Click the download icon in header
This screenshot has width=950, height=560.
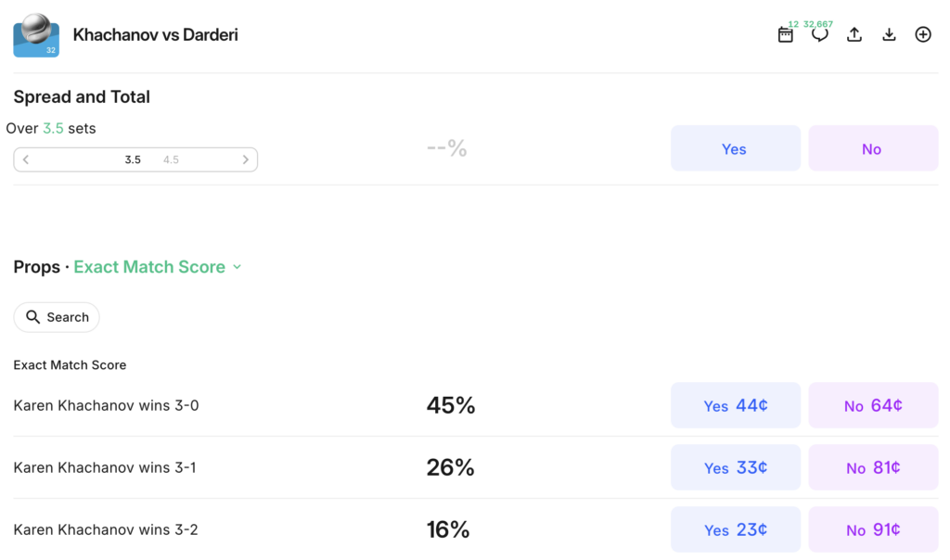[889, 35]
